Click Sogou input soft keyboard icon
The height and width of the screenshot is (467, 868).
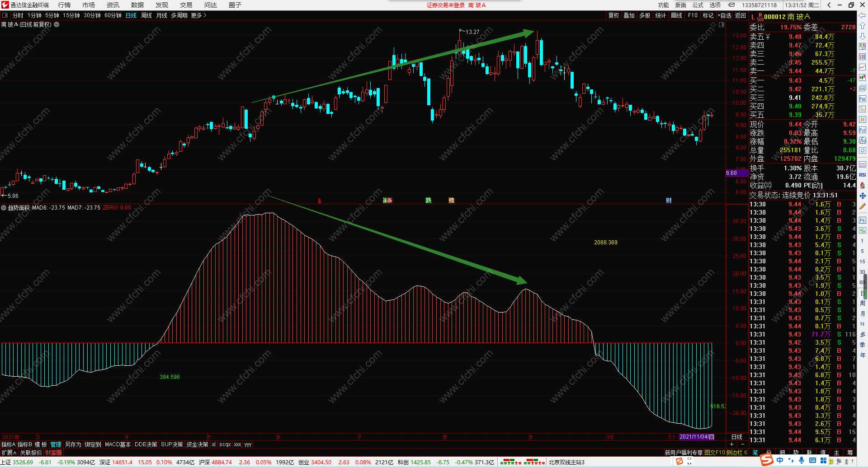coord(813,461)
